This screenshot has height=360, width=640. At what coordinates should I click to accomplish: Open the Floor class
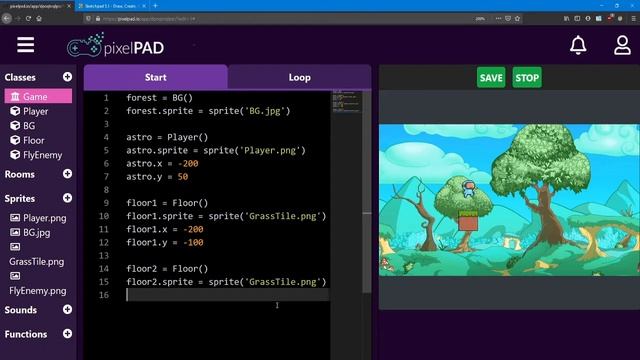[x=33, y=140]
